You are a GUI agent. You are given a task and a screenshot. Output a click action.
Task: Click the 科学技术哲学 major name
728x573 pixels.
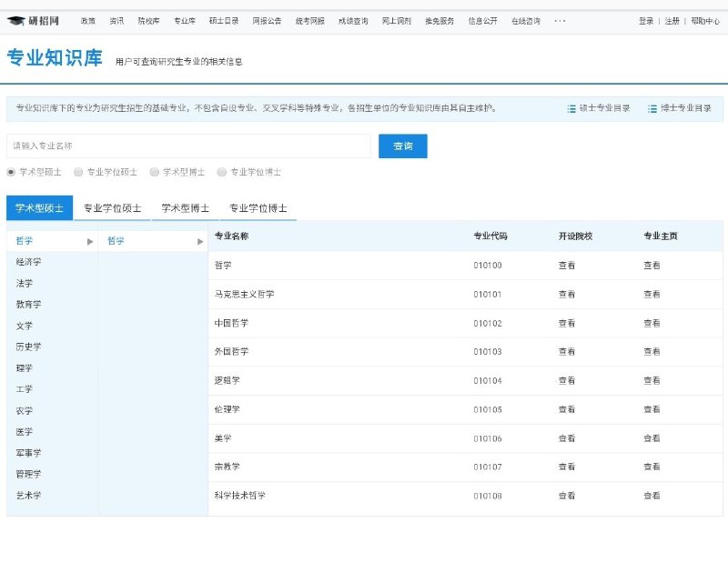pos(240,496)
